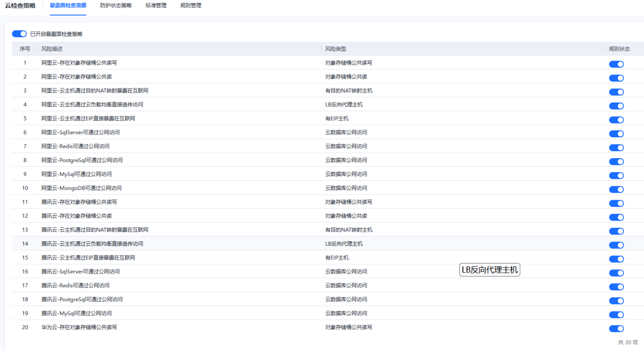
Task: Disable the 华为云-存在对象存储桶公共读写 rule toggle
Action: pos(616,329)
